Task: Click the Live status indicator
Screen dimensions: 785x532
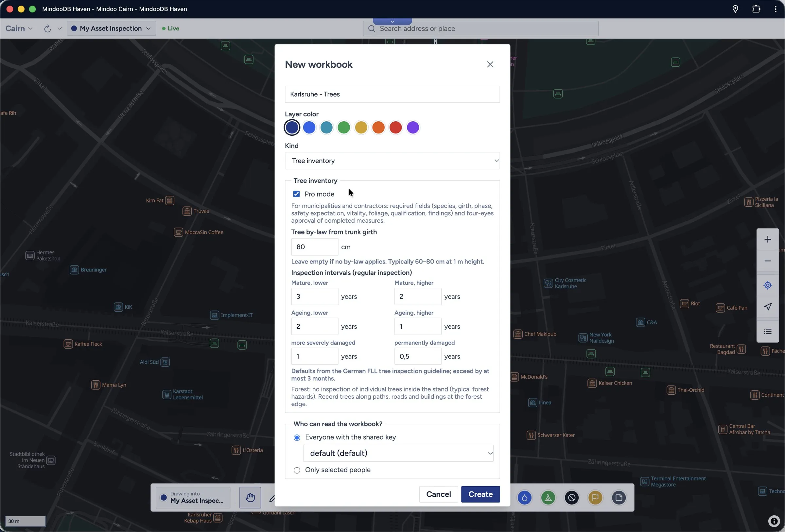Action: (171, 29)
